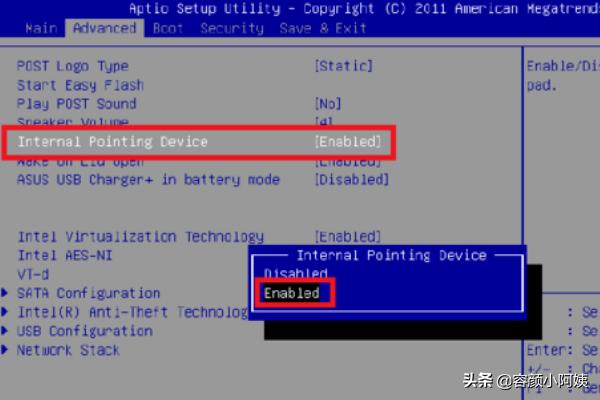Viewport: 600px width, 400px height.
Task: Change the POST Logo Type [Static] value
Action: (x=343, y=66)
